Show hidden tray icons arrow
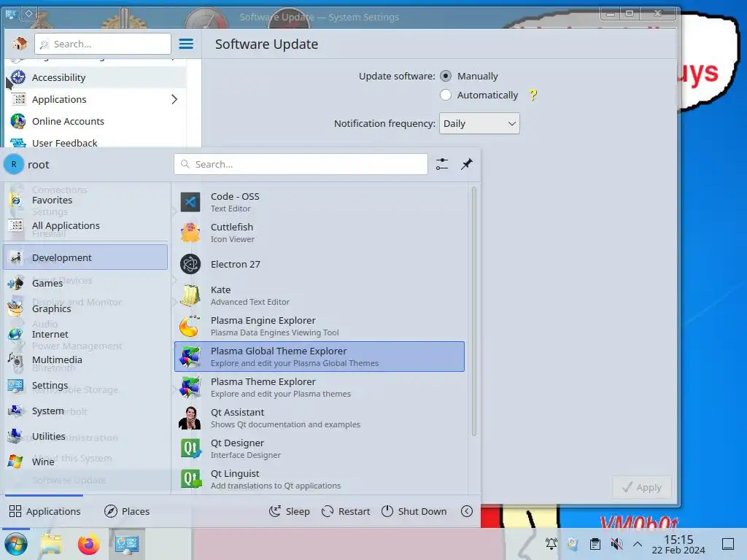Viewport: 747px width, 560px height. click(x=638, y=543)
